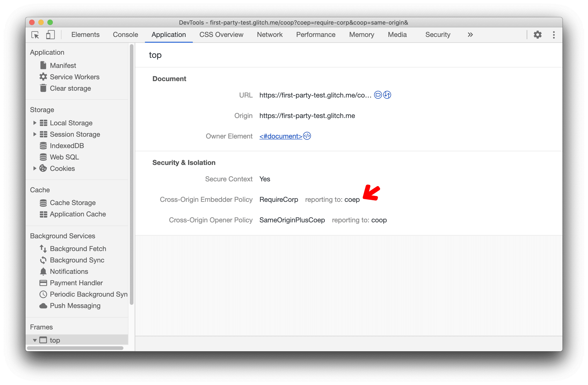Click the Network tab

pyautogui.click(x=270, y=34)
